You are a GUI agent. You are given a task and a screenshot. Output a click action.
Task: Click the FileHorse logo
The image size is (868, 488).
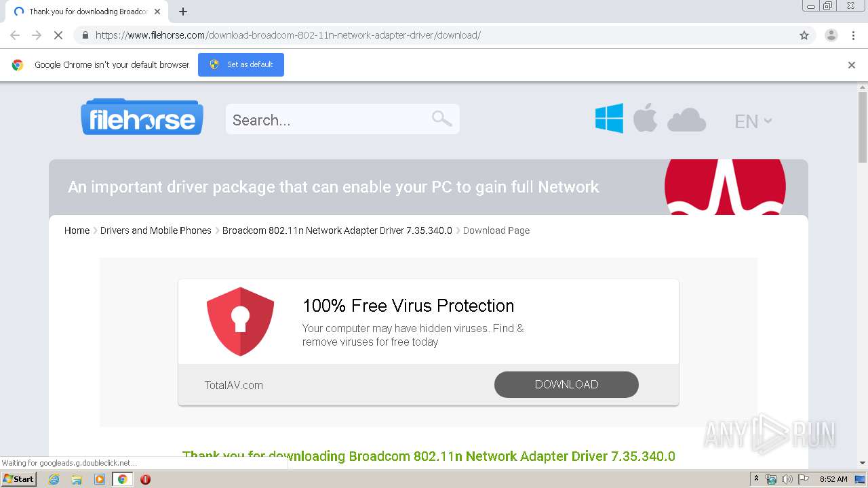pos(142,119)
